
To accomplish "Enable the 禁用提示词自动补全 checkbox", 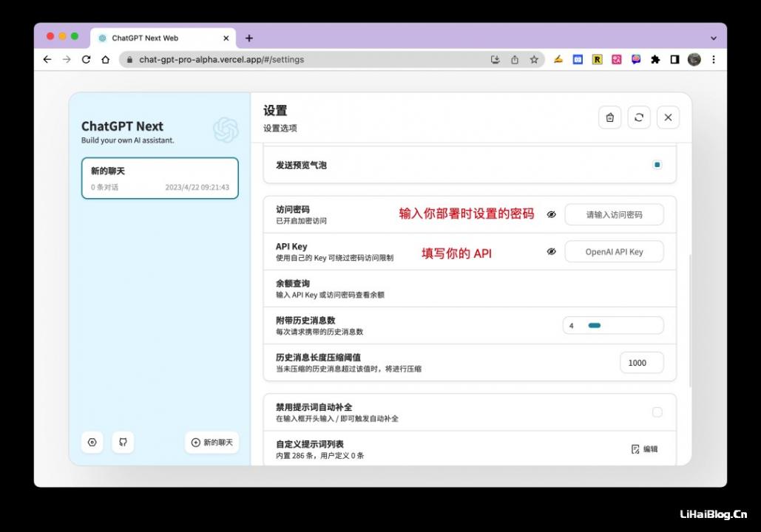I will (x=657, y=412).
